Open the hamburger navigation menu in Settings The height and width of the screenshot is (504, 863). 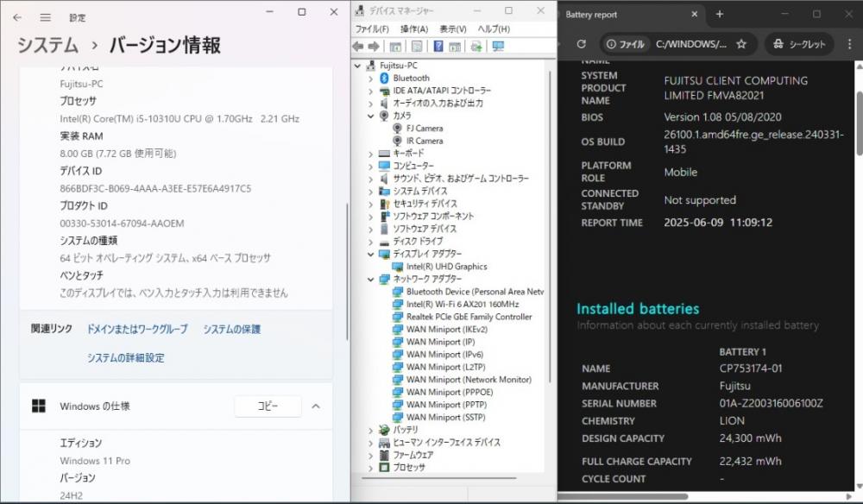(45, 17)
